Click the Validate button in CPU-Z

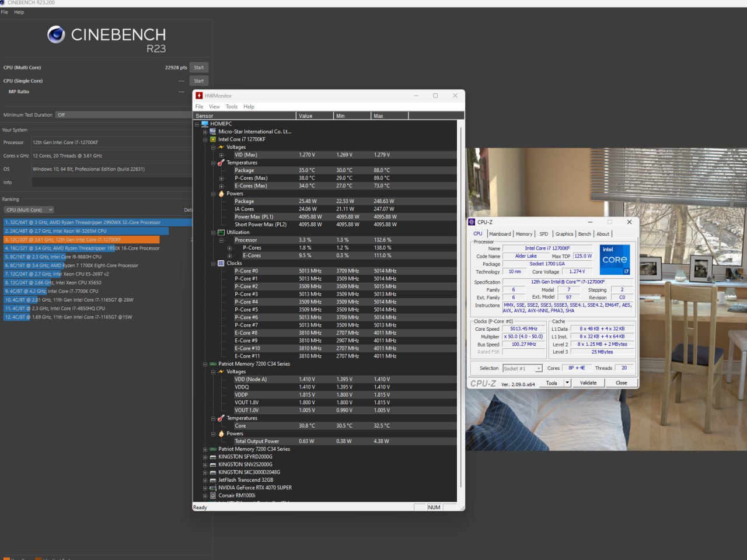point(588,383)
